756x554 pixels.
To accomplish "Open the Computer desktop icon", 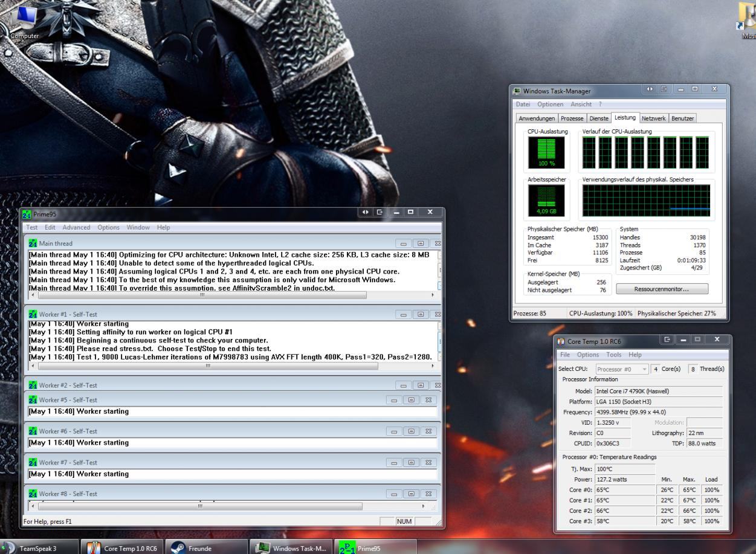I will click(24, 22).
